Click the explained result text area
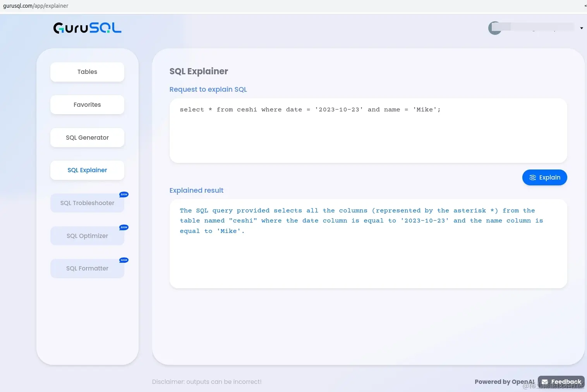Viewport: 587px width, 392px height. (367, 244)
